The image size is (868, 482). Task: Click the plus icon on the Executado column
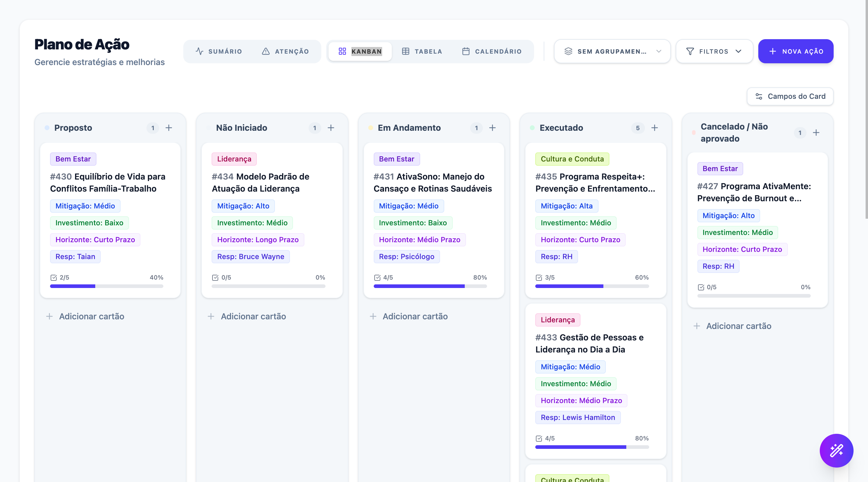[x=655, y=128]
